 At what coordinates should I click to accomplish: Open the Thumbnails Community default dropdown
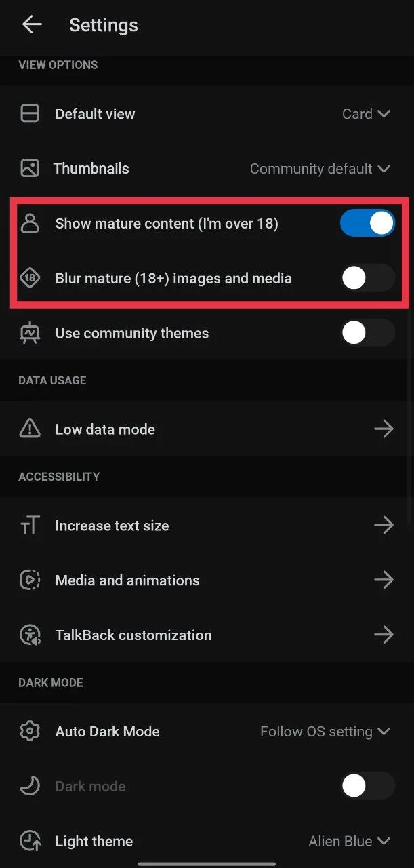[x=320, y=168]
